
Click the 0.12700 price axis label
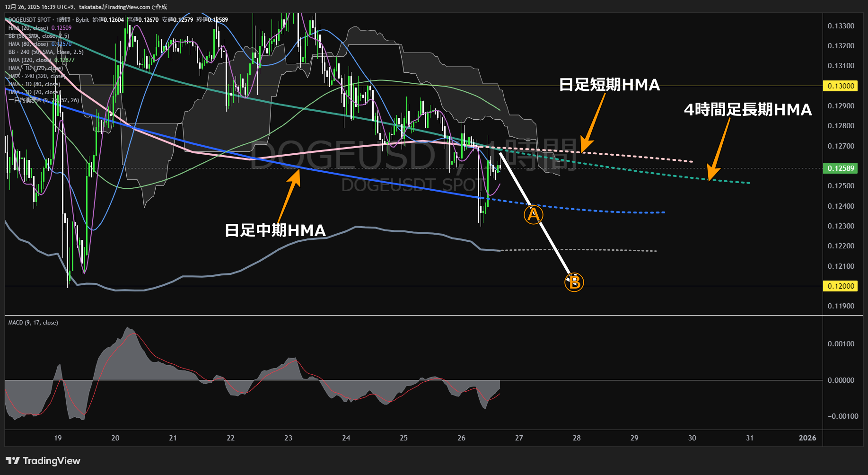click(841, 146)
